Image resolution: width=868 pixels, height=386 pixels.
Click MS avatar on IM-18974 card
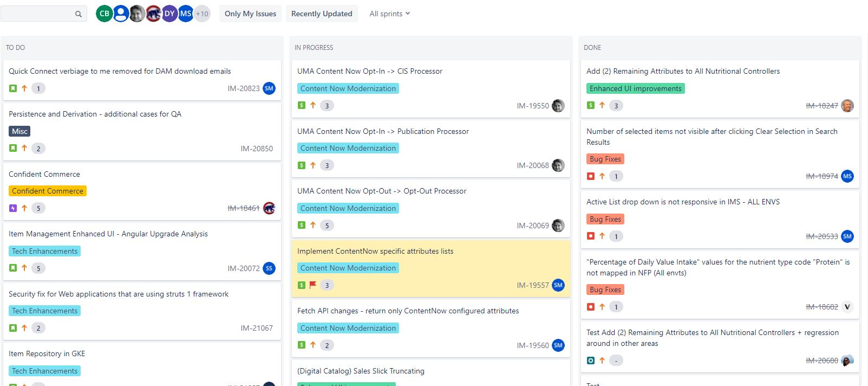[847, 176]
